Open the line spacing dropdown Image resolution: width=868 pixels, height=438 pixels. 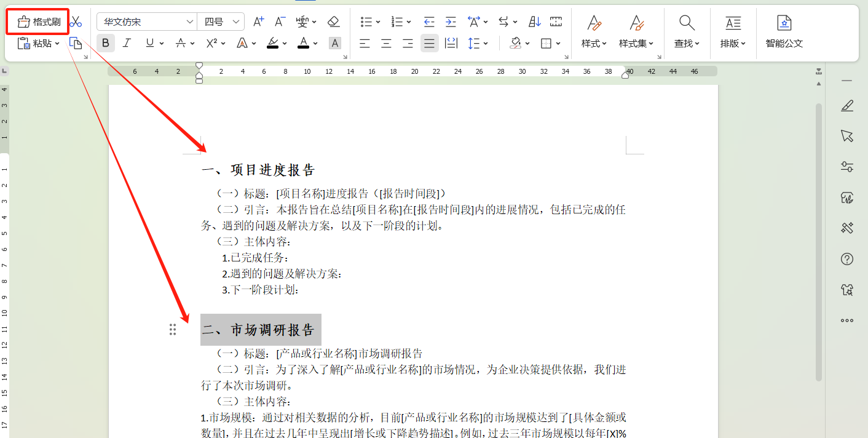coord(478,43)
